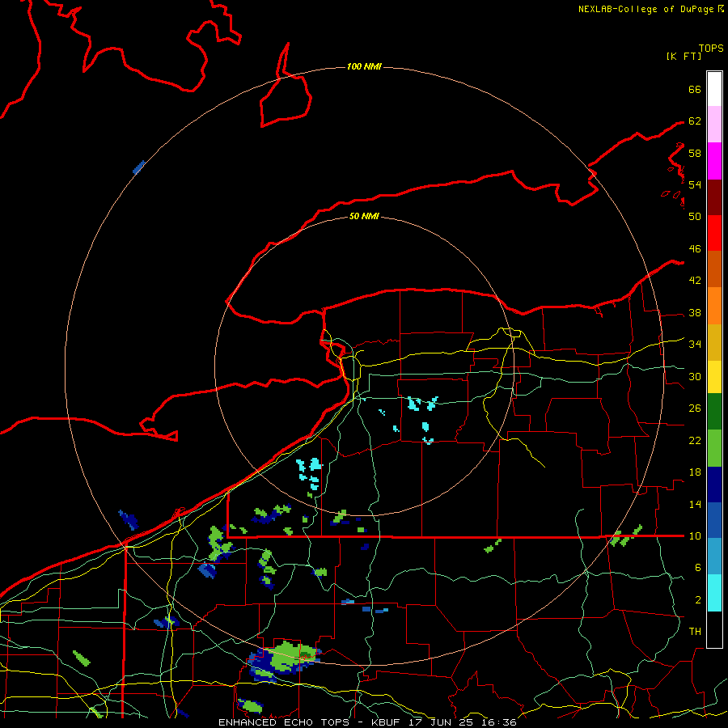Click the blue echo near the northwest 100 NMI ring
This screenshot has width=728, height=728.
point(139,167)
